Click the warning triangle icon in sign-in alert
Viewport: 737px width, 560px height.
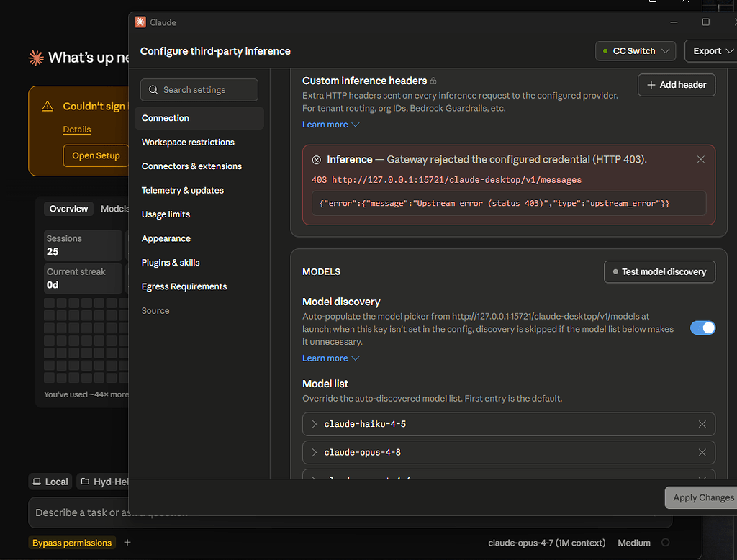coord(48,107)
